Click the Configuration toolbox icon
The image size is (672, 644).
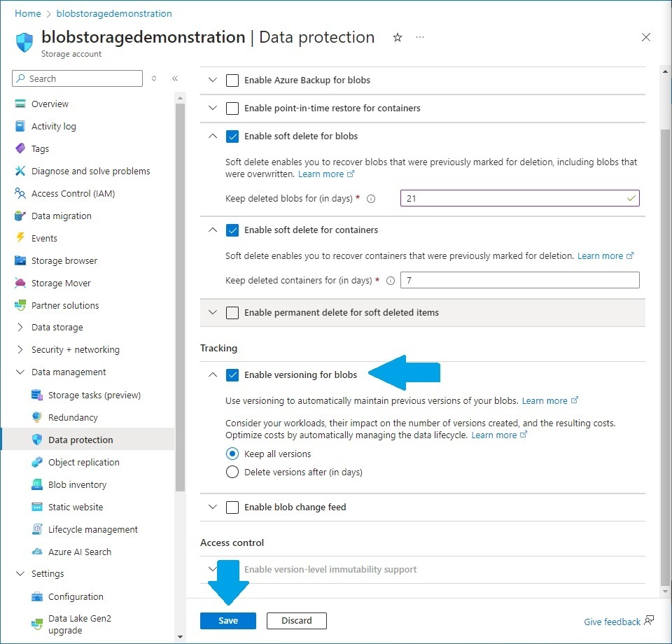coord(37,596)
